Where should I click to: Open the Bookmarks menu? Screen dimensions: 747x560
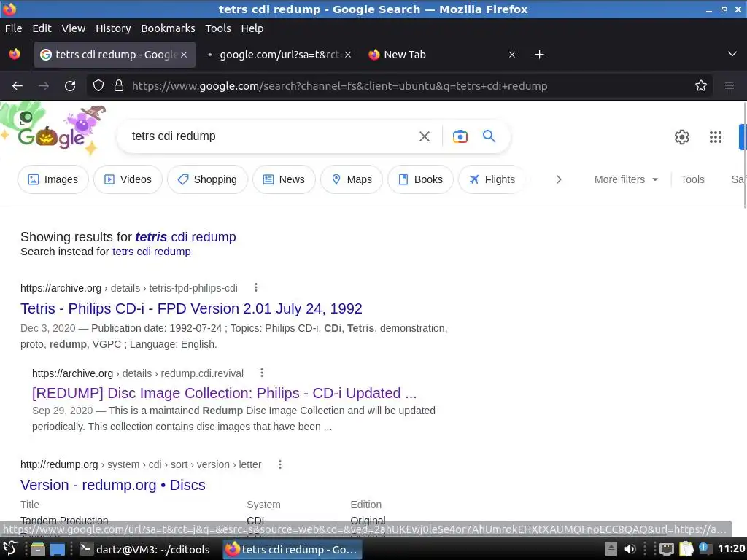point(168,28)
